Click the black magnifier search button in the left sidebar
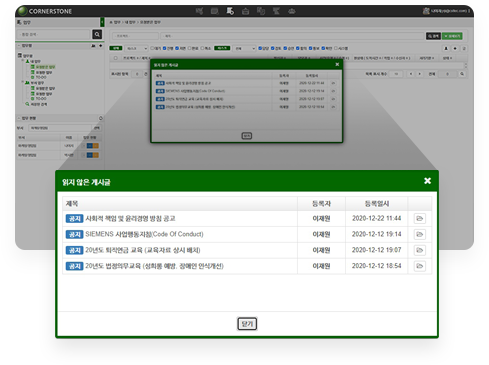Viewport: 489px width, 365px height. pyautogui.click(x=97, y=34)
